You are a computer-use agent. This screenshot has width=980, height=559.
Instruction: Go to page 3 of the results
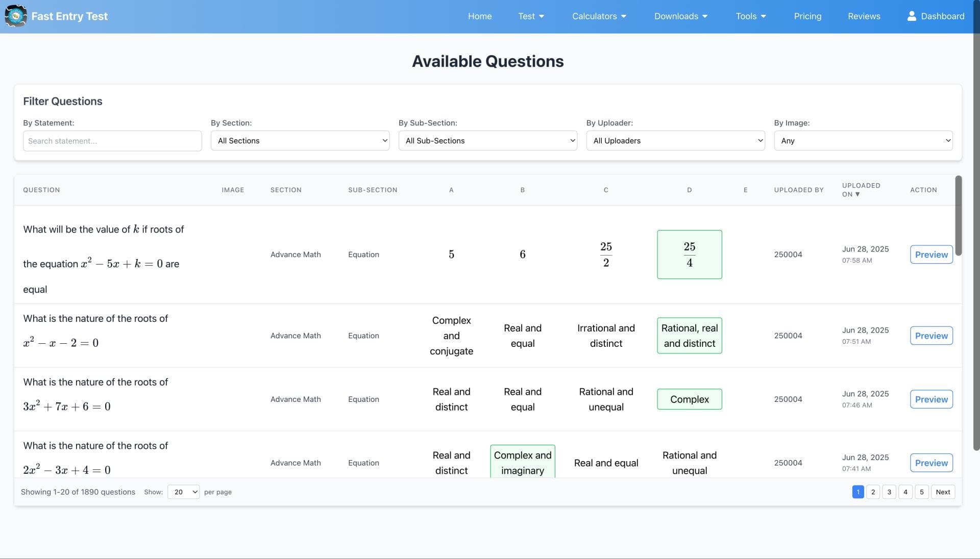(889, 492)
